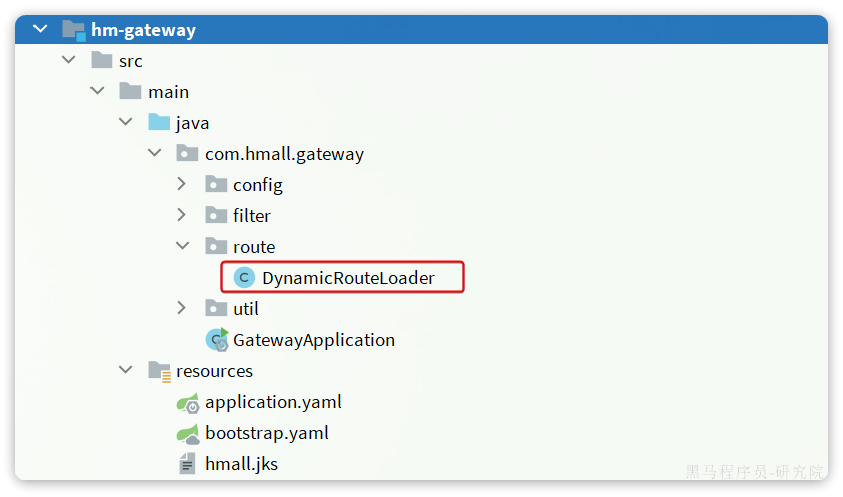Viewport: 843px width, 497px height.
Task: Click the blue java source folder icon
Action: click(159, 123)
